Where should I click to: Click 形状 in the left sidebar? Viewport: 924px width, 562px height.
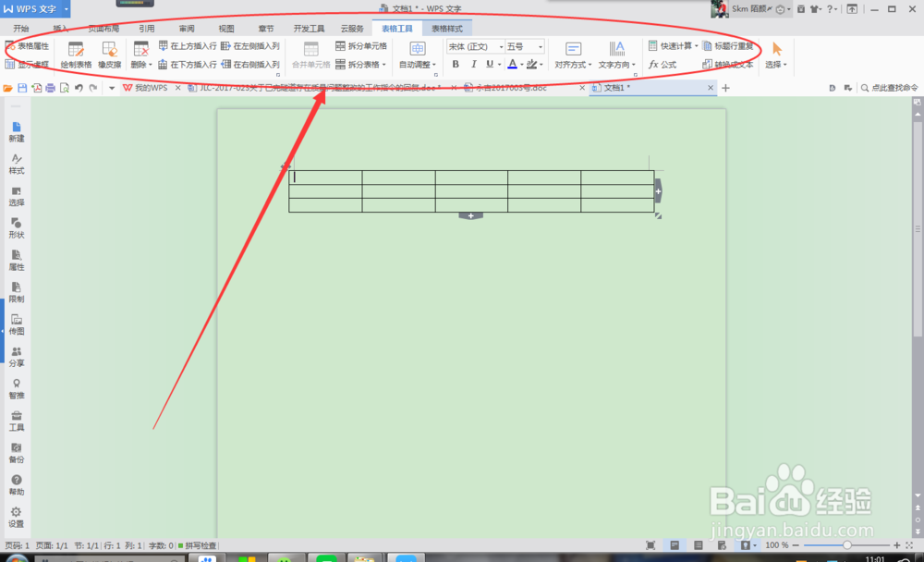[x=17, y=228]
